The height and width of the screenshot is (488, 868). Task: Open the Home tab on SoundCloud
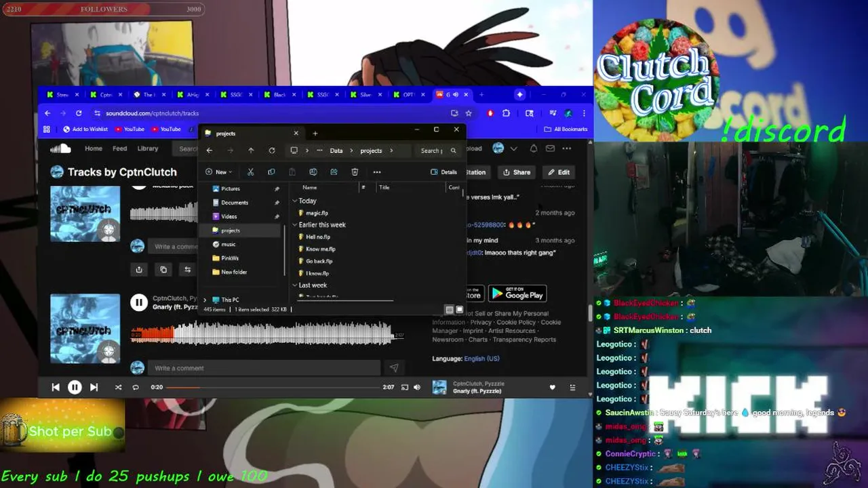(94, 148)
